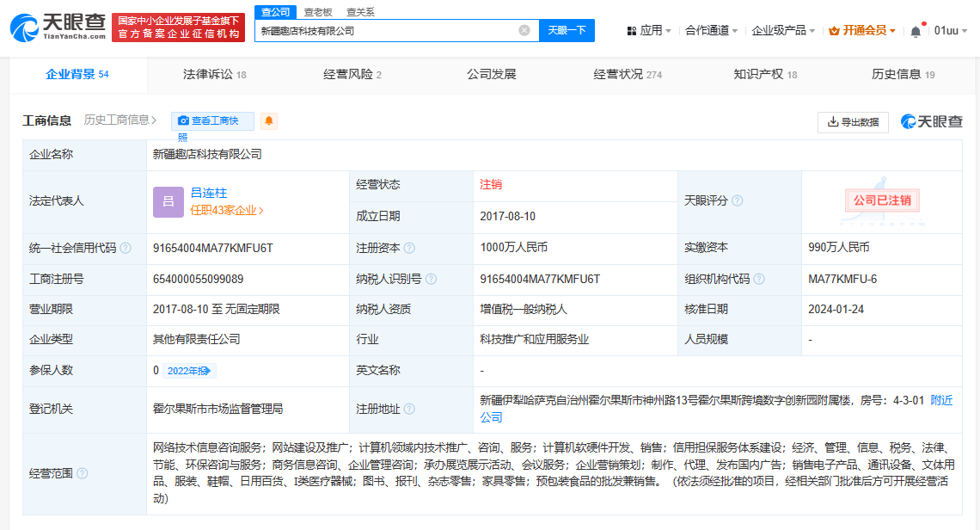Image resolution: width=980 pixels, height=530 pixels.
Task: Open notifications bell in header
Action: [x=916, y=31]
